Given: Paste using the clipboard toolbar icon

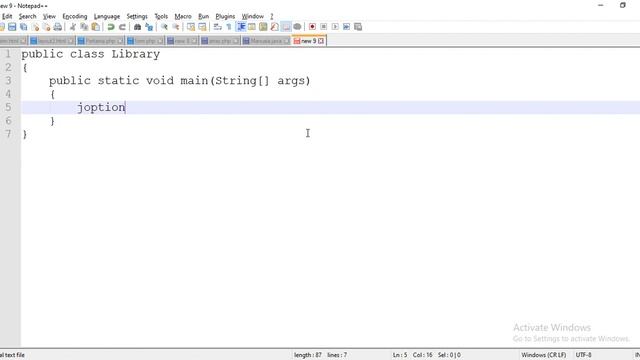Looking at the screenshot, I should (96, 27).
